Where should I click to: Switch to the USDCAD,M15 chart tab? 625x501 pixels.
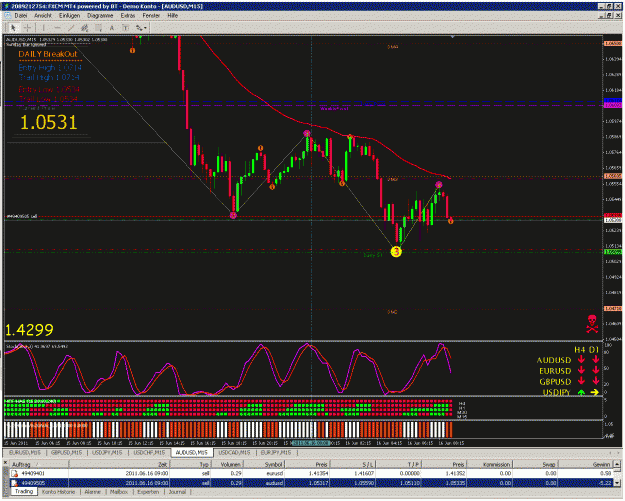click(x=234, y=452)
